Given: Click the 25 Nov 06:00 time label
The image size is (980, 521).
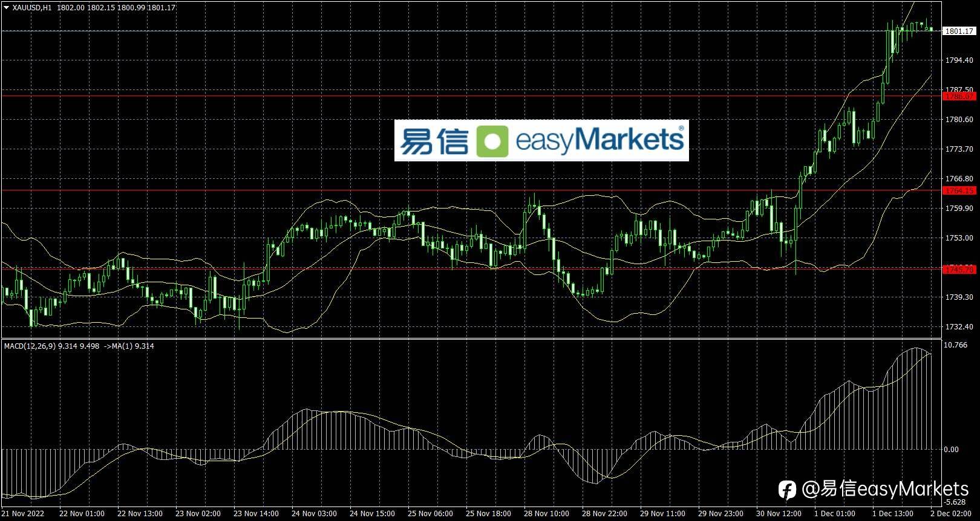Looking at the screenshot, I should tap(430, 514).
